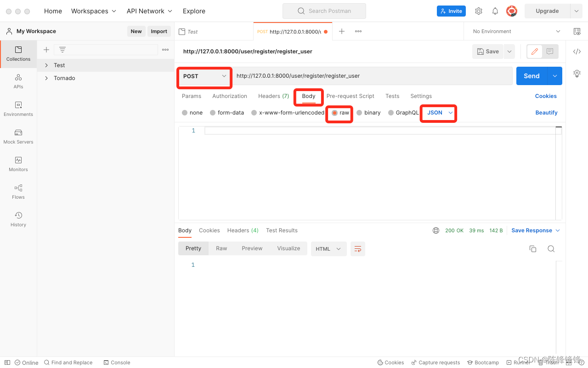Open the Workspaces menu
This screenshot has height=368, width=588.
point(94,11)
